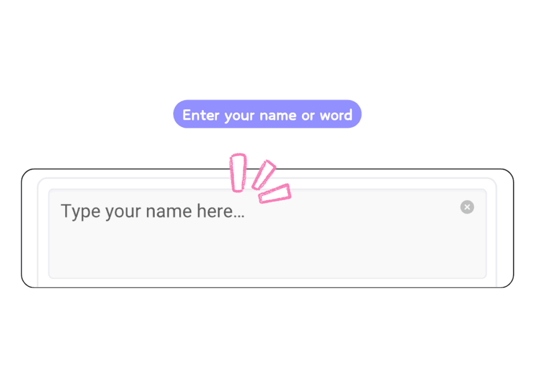Click the black outer card border
Viewport: 535px width, 392px height.
[x=21, y=230]
